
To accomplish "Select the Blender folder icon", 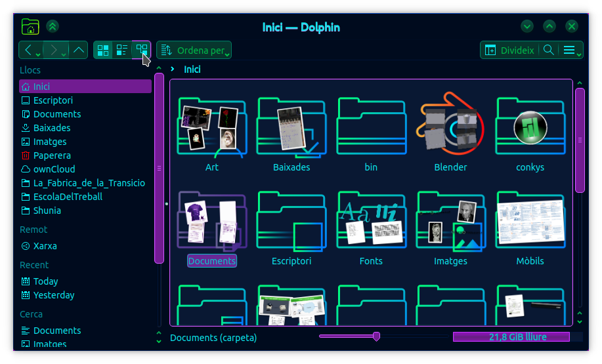I will point(451,124).
